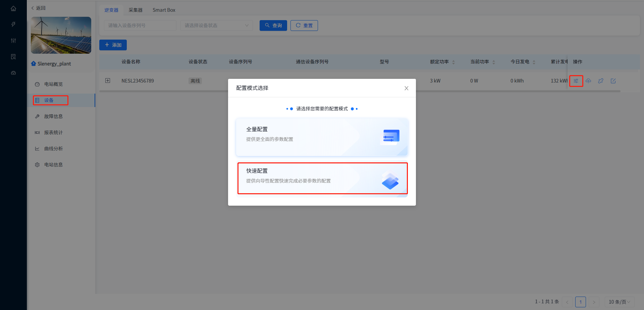Image resolution: width=644 pixels, height=310 pixels.
Task: Open parameter configuration icon for NESL23456789
Action: (576, 81)
